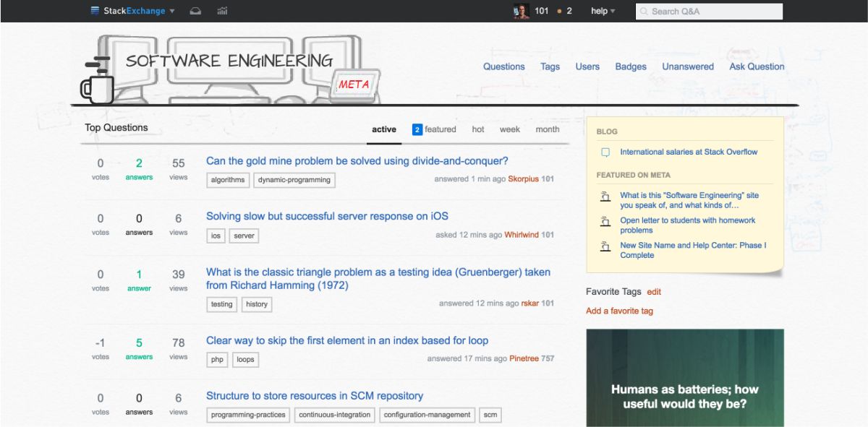
Task: Go to the Questions page
Action: 504,66
